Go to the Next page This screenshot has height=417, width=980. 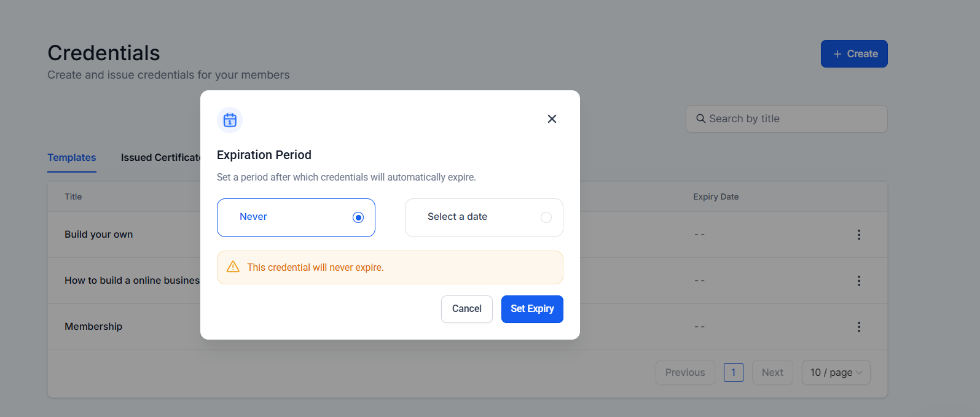pyautogui.click(x=772, y=373)
